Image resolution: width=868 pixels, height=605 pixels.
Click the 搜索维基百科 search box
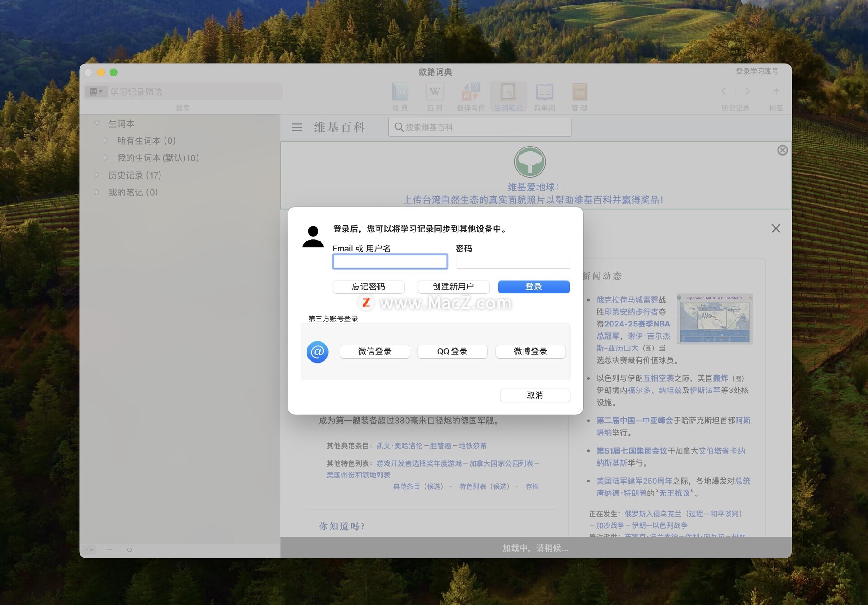pyautogui.click(x=480, y=127)
